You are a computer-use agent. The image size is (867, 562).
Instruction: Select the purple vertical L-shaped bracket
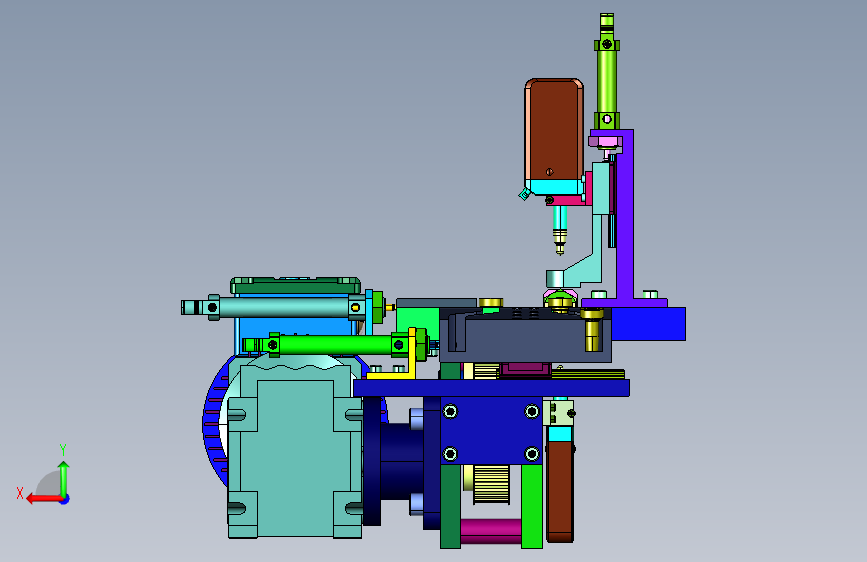pos(625,218)
